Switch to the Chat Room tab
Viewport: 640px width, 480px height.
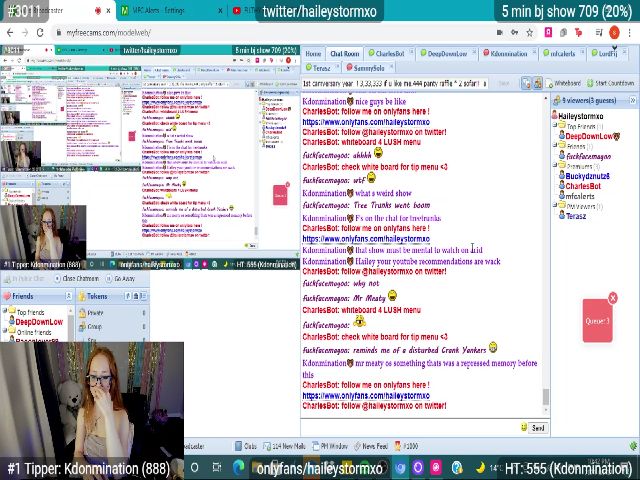click(x=344, y=53)
